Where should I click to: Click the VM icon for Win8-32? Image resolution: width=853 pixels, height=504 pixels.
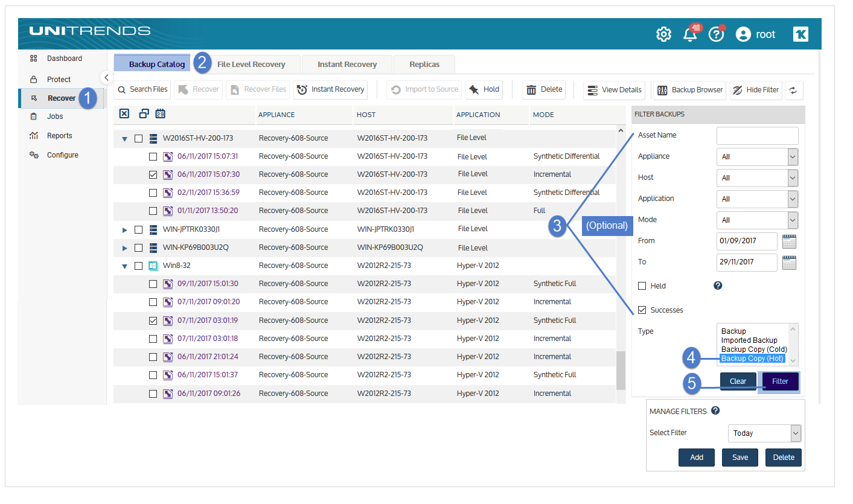click(153, 266)
